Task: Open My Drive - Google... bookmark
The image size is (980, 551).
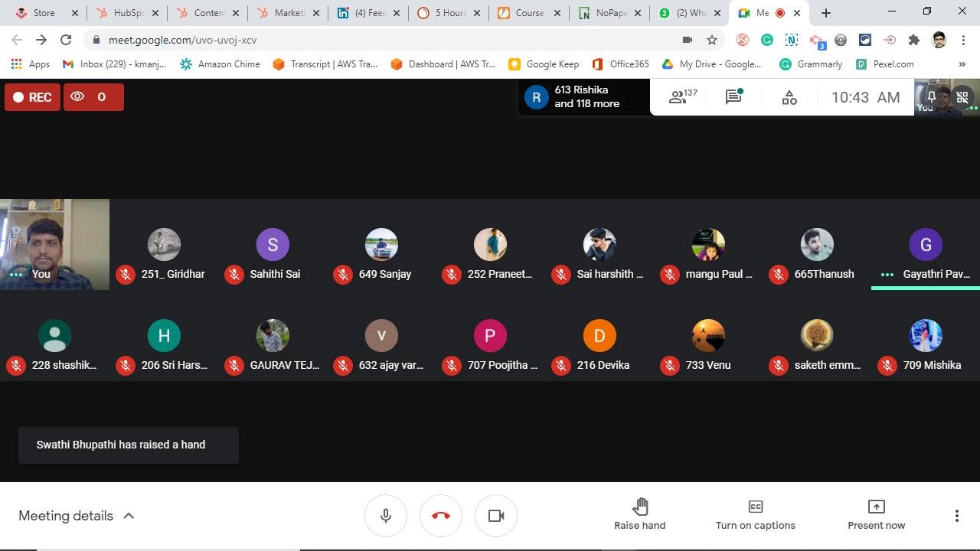Action: click(712, 64)
